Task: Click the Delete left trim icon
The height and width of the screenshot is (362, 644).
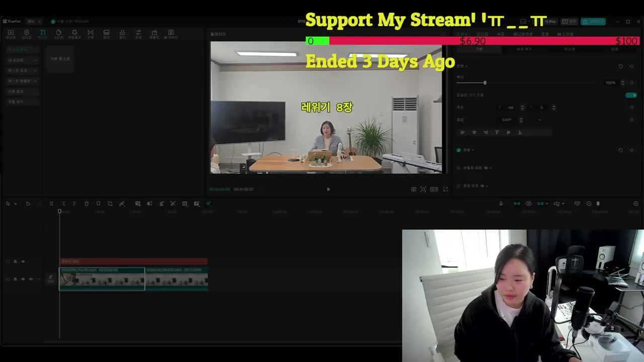Action: click(x=63, y=204)
